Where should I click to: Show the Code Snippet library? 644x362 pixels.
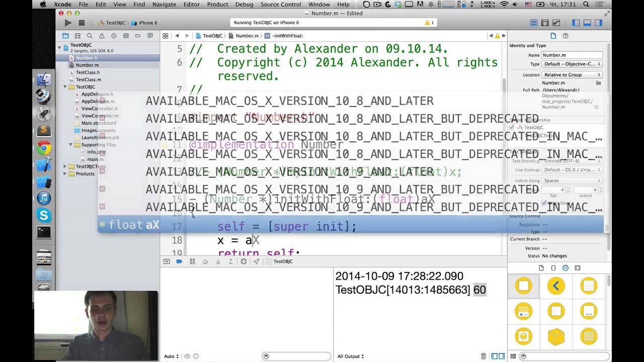click(x=553, y=268)
